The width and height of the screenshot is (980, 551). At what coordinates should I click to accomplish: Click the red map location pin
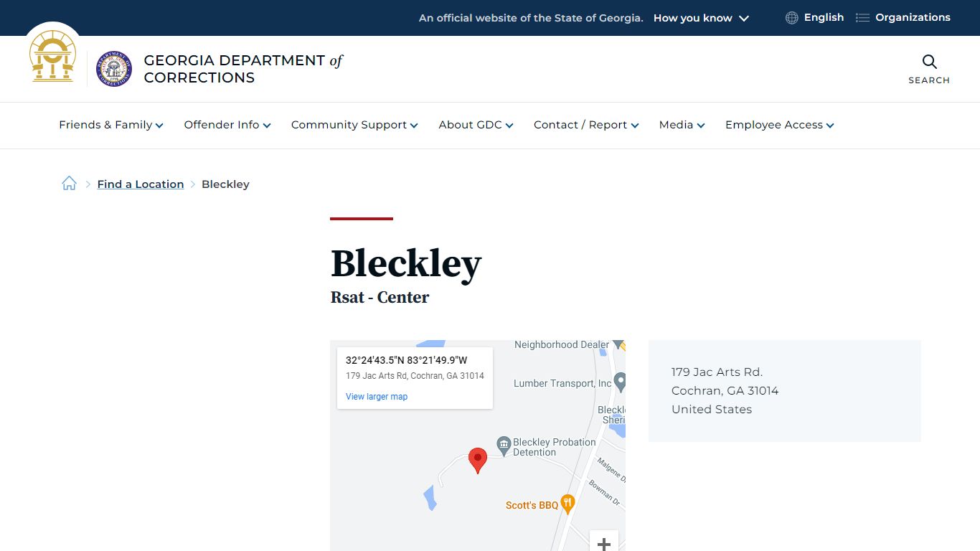(x=478, y=461)
